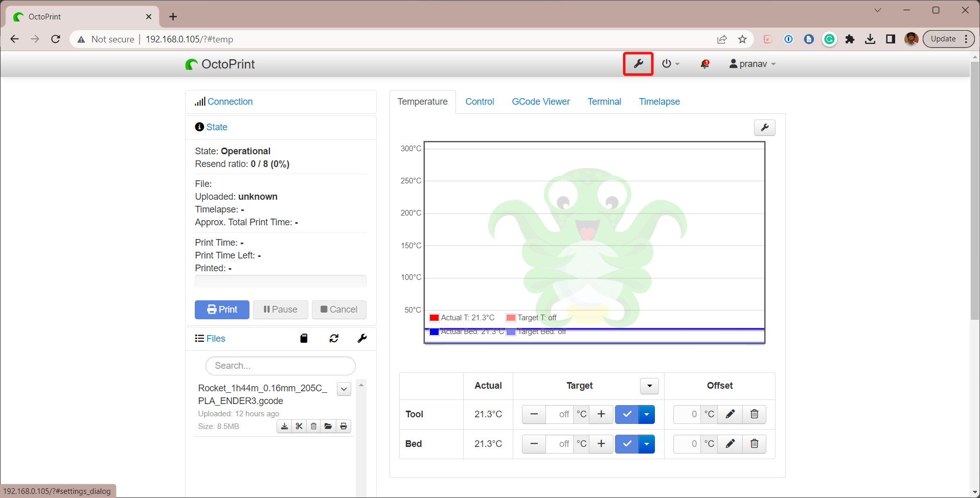Switch to the GCode Viewer tab
This screenshot has height=498, width=980.
pos(541,102)
